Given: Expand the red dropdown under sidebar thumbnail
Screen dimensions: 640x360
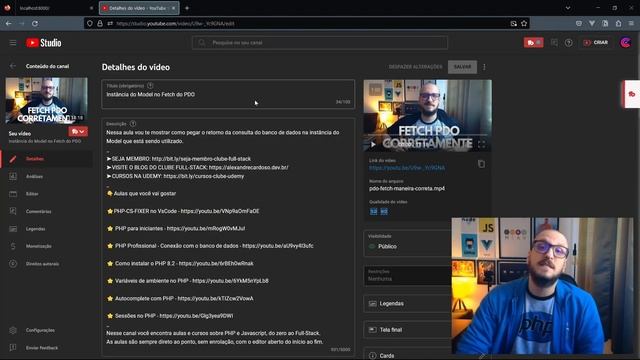Looking at the screenshot, I should click(78, 131).
